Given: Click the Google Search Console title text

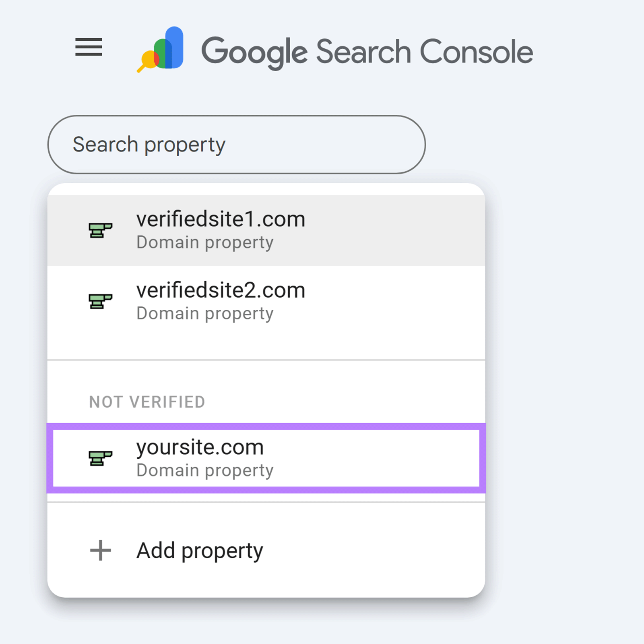Looking at the screenshot, I should click(366, 51).
